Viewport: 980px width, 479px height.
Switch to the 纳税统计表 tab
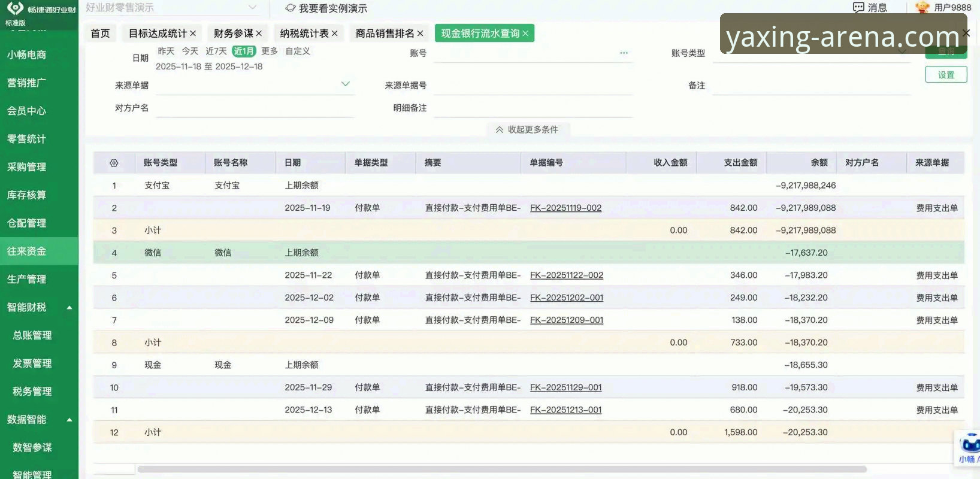pos(304,34)
